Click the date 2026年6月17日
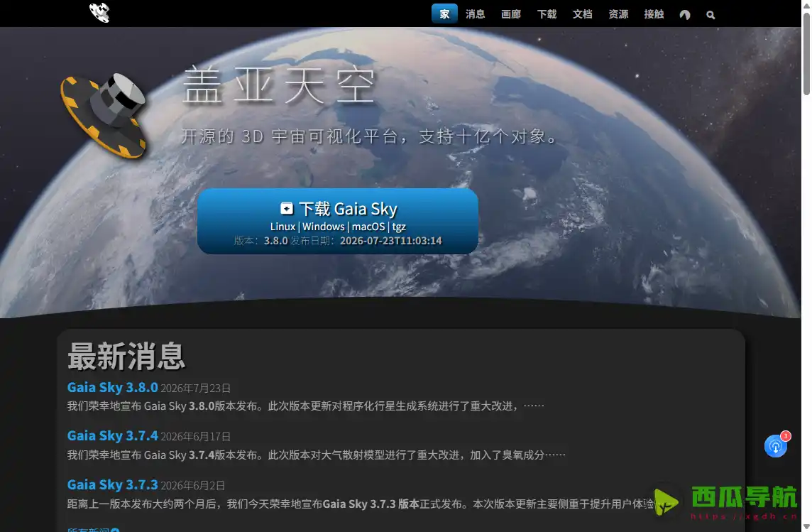 tap(195, 436)
